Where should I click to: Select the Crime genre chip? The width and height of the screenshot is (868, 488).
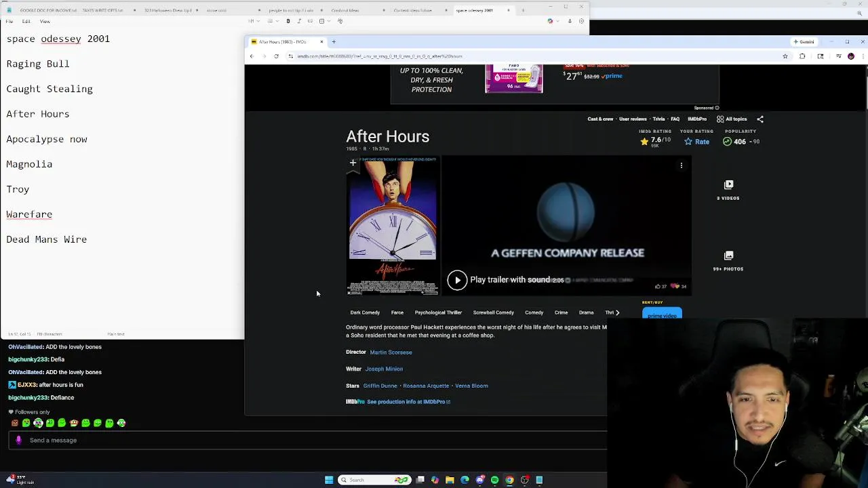[x=561, y=312]
